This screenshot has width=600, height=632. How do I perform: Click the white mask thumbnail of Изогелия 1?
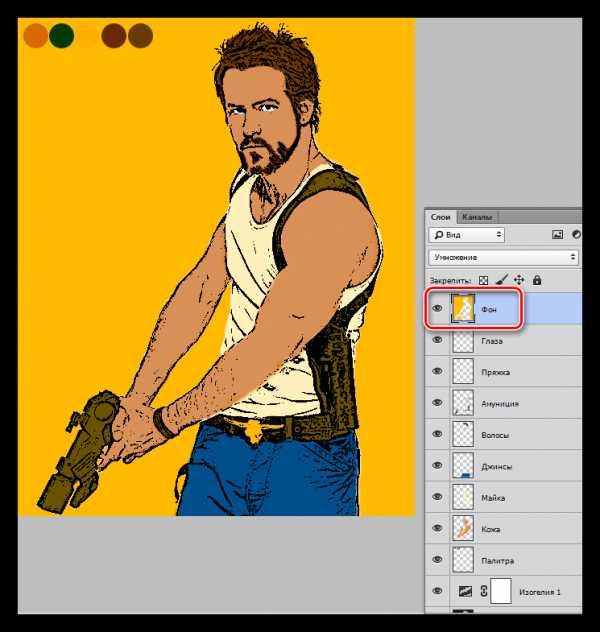pos(501,592)
